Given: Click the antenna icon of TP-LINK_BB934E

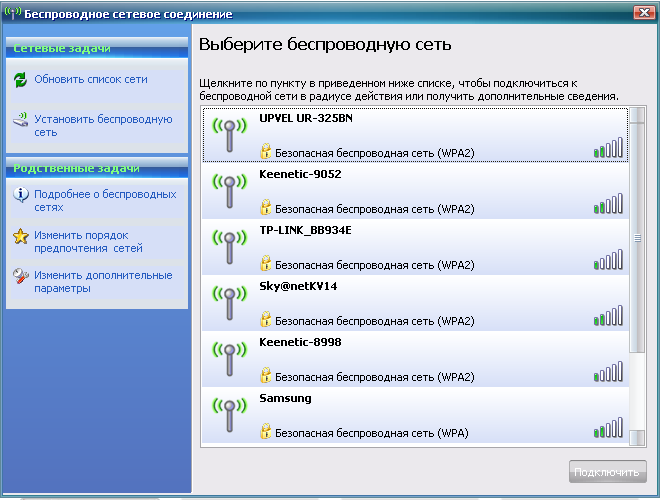Looking at the screenshot, I should [x=229, y=247].
